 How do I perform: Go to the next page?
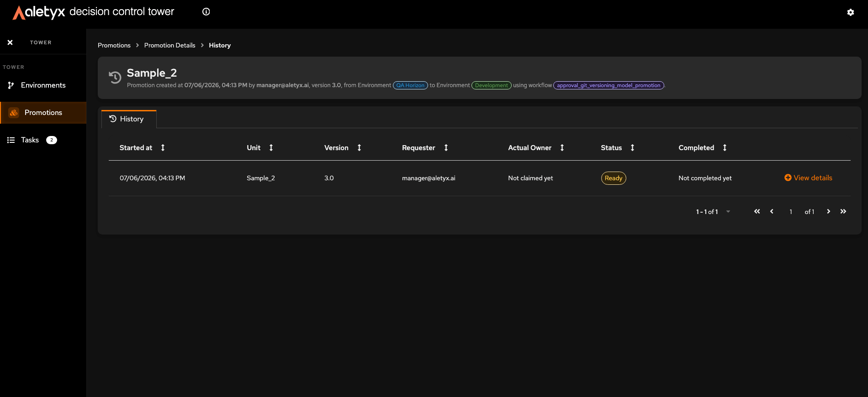coord(828,211)
